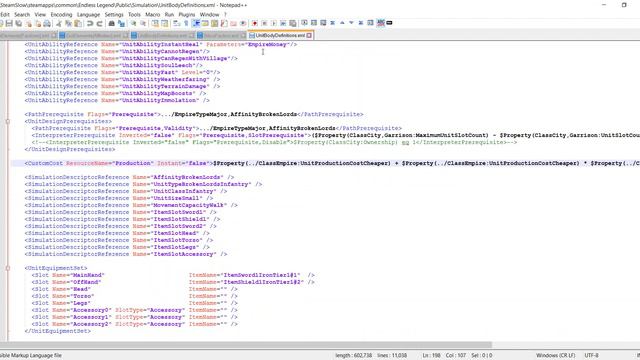
Task: Redo the edit via the toolbar arrow
Action: (x=99, y=23)
